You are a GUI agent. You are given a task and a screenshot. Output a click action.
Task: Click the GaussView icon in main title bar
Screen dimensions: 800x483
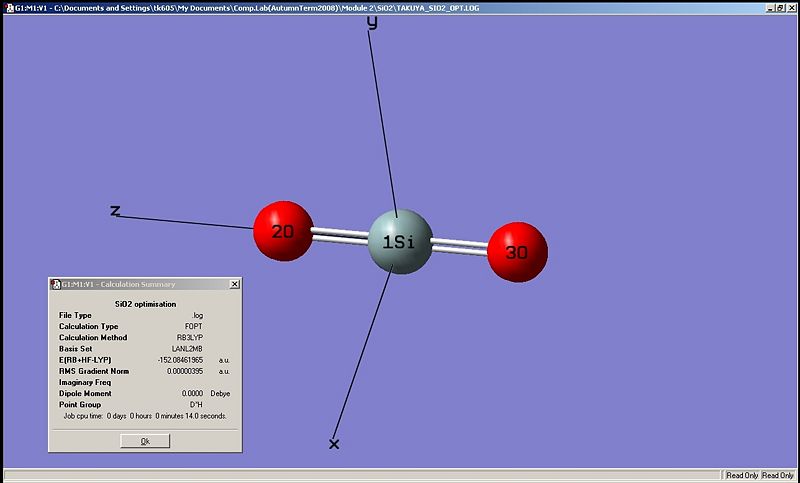point(7,7)
